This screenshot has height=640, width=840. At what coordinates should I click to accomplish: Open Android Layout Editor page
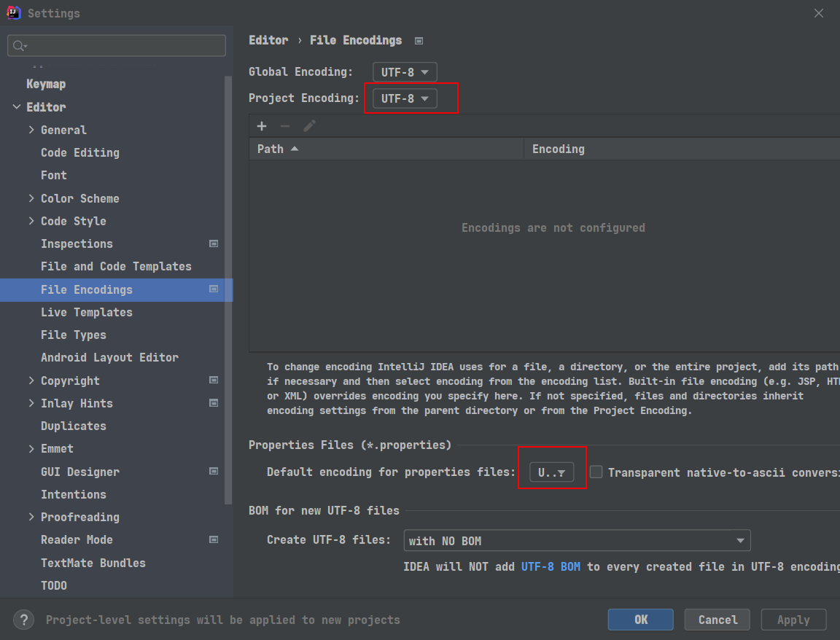coord(110,358)
